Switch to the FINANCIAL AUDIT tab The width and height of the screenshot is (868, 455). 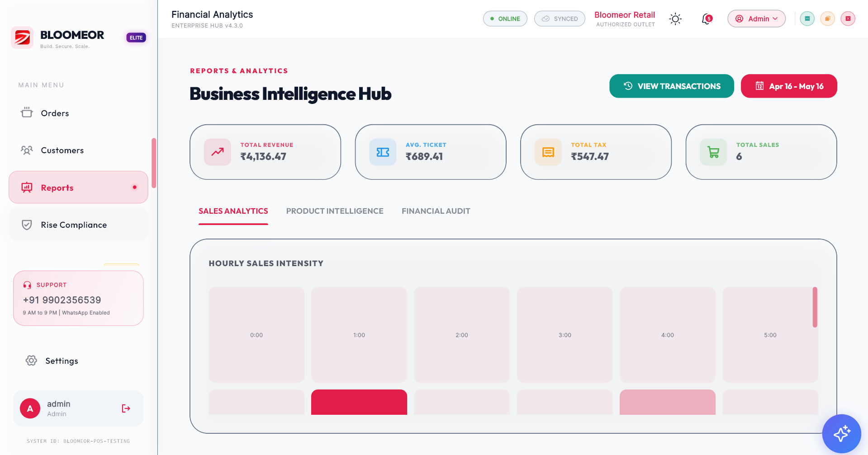[436, 211]
